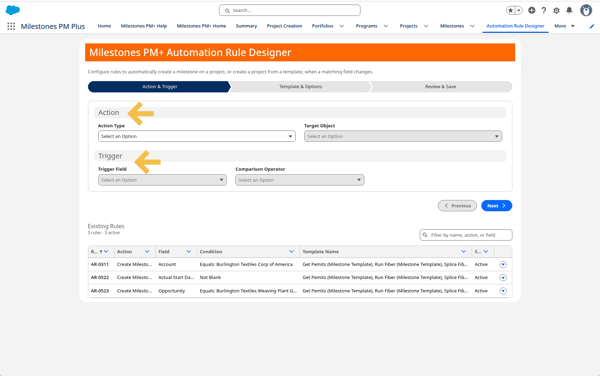Open row actions for rule AR-0311
The width and height of the screenshot is (600, 376).
point(503,265)
